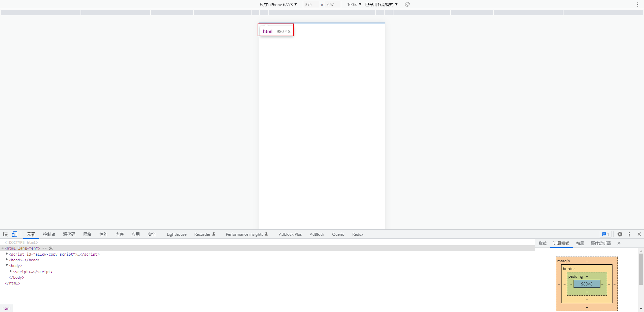644x312 pixels.
Task: Open the device size iPhone 6/7/8 dropdown
Action: click(278, 4)
